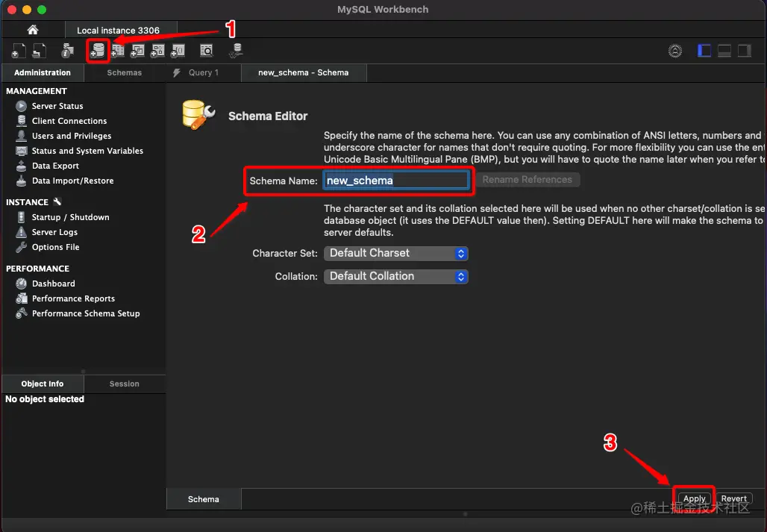
Task: Click the lightning icon on Query 1 tab
Action: click(x=177, y=73)
